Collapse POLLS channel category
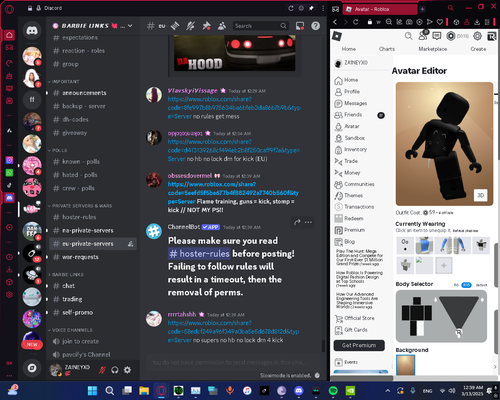 [x=57, y=150]
